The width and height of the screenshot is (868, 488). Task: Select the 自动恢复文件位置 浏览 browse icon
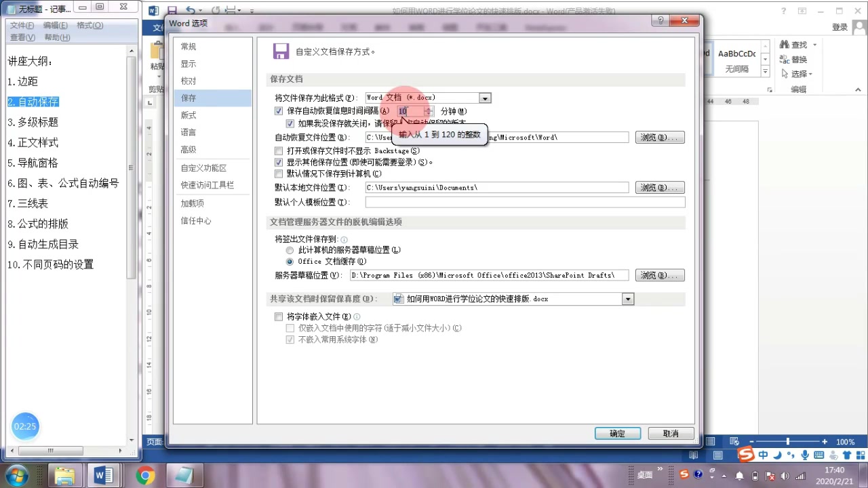[x=658, y=137]
